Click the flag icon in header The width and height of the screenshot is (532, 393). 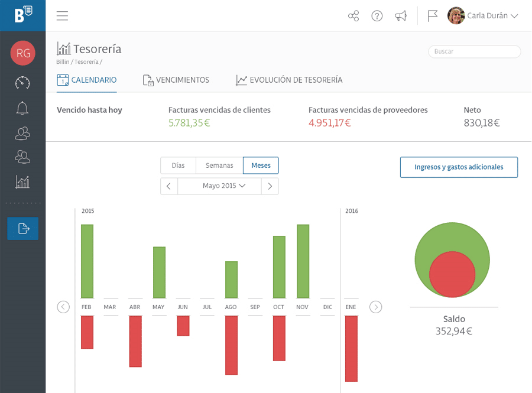[x=432, y=16]
